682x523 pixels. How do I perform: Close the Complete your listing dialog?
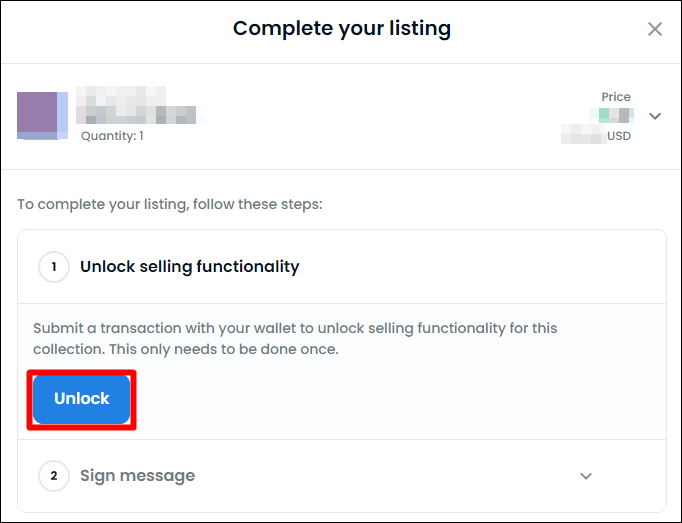coord(655,29)
